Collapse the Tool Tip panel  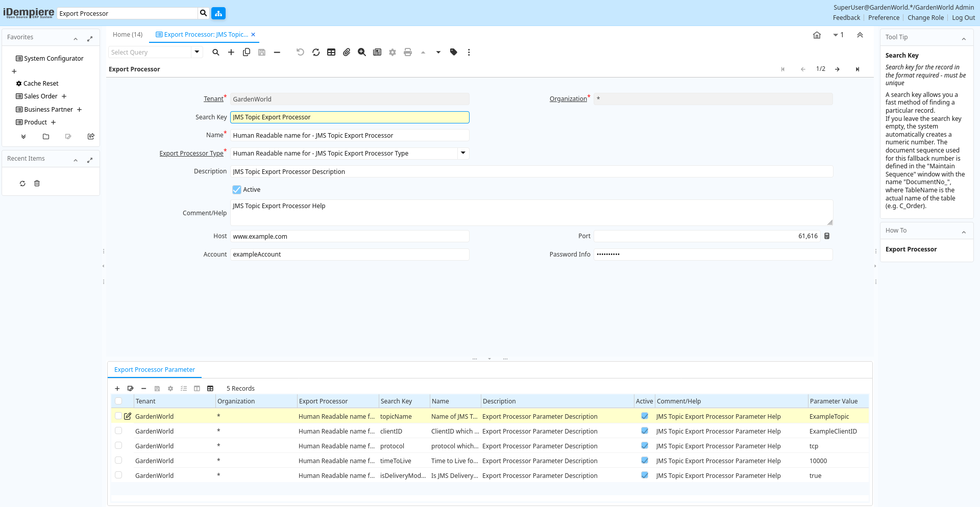tap(963, 38)
